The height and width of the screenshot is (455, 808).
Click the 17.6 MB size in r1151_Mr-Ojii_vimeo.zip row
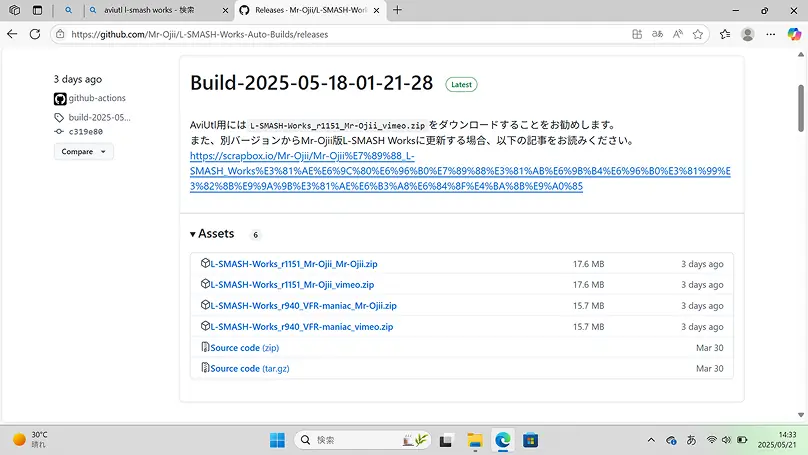pos(588,285)
